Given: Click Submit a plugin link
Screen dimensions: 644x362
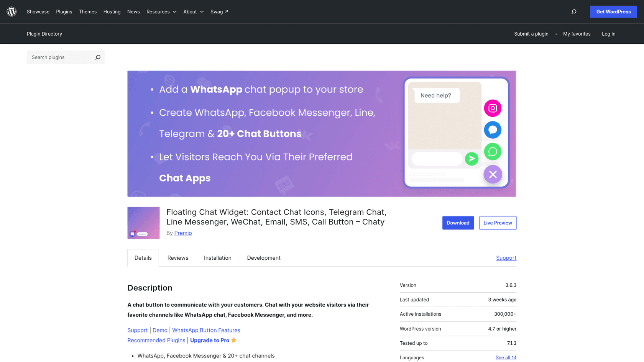Looking at the screenshot, I should (531, 34).
